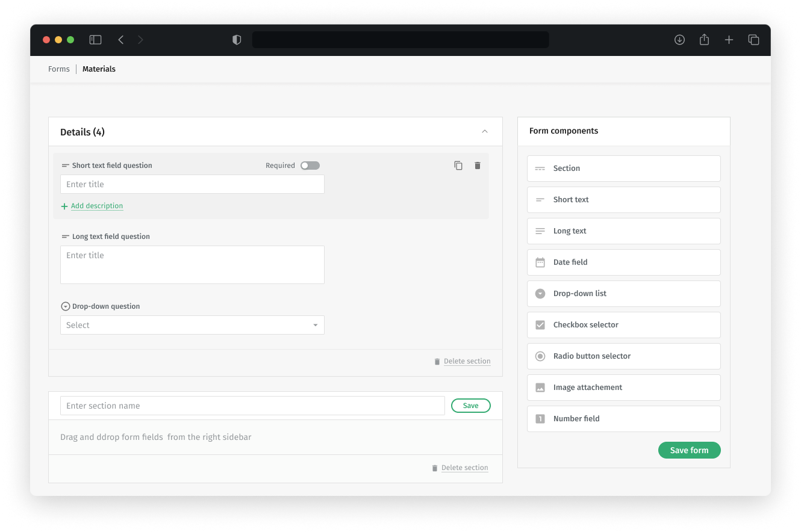801x532 pixels.
Task: Click the Number field component icon
Action: pos(540,419)
